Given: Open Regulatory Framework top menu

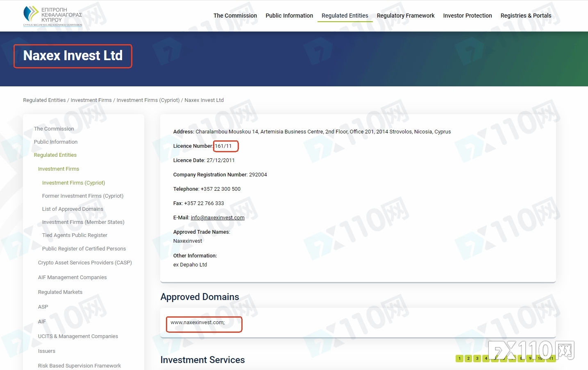Looking at the screenshot, I should 406,16.
